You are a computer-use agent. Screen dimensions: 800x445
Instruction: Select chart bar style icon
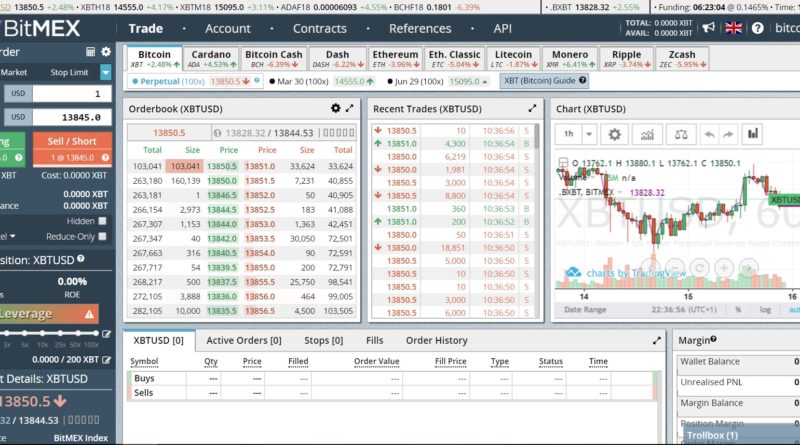pyautogui.click(x=753, y=134)
